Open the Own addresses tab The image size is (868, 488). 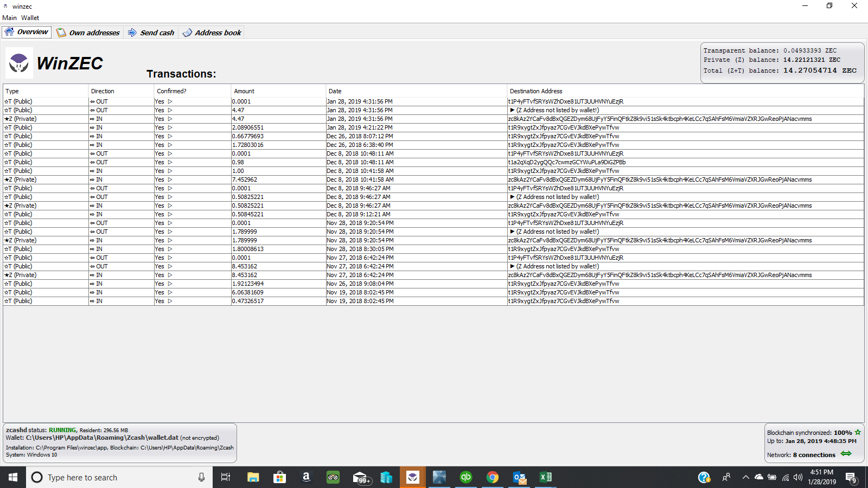tap(88, 33)
